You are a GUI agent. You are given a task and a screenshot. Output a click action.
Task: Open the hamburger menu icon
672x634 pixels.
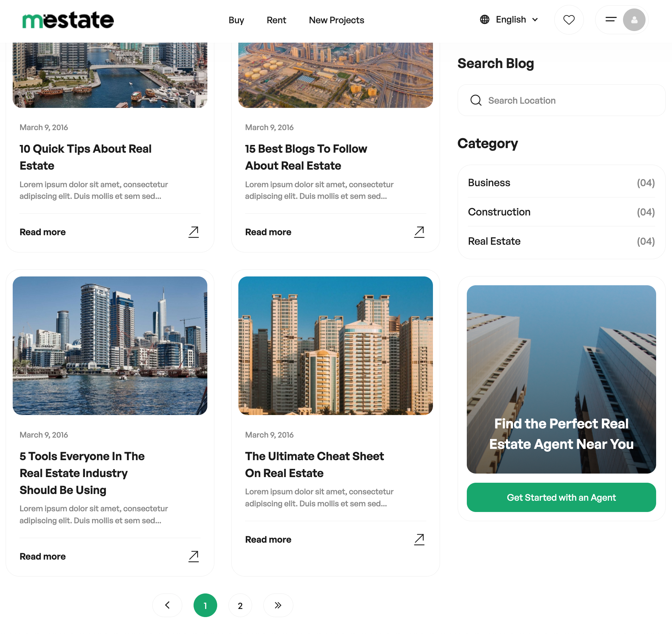[611, 19]
